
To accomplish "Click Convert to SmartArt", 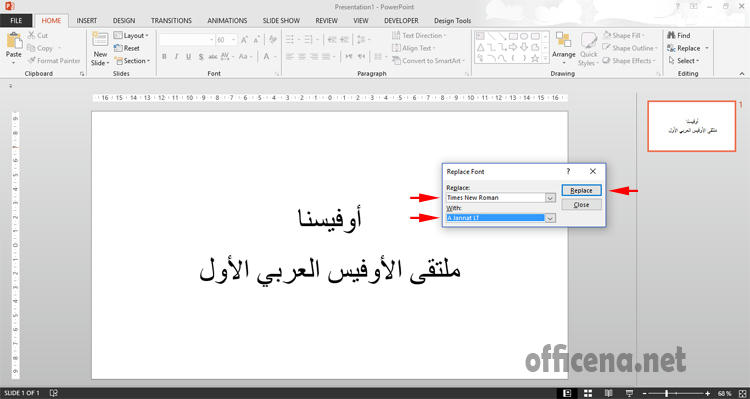I will coord(427,61).
